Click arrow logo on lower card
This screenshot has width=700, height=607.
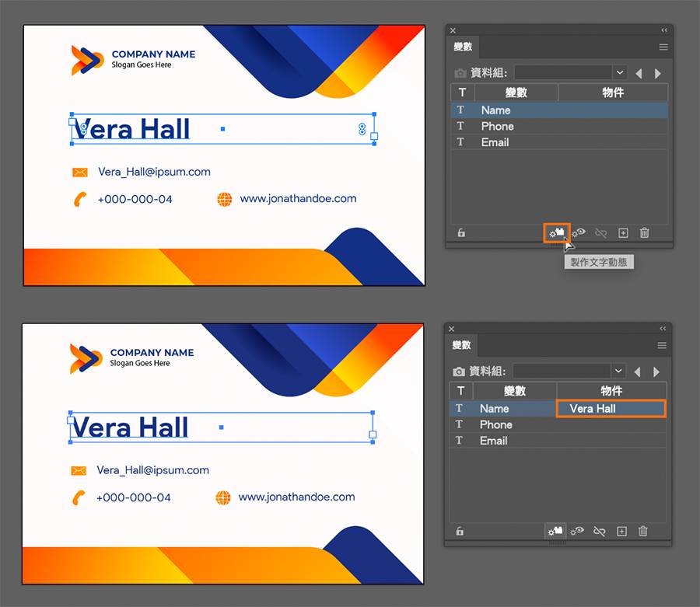[86, 358]
